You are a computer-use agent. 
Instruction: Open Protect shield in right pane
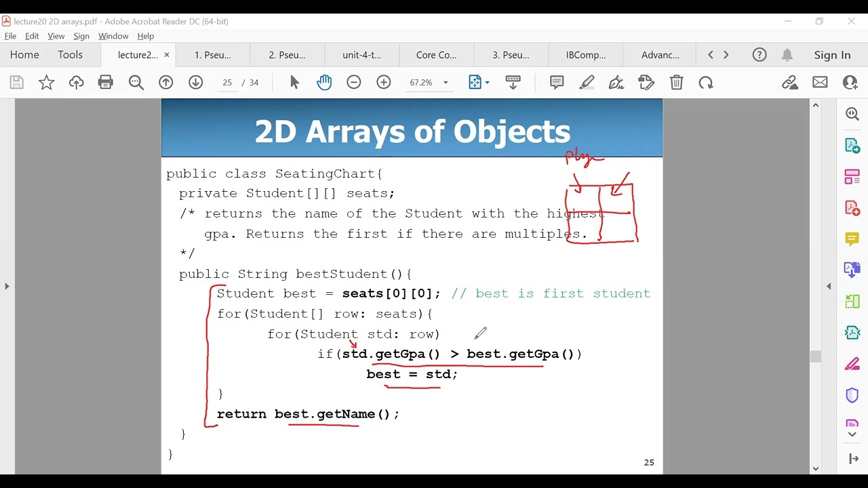(x=852, y=395)
